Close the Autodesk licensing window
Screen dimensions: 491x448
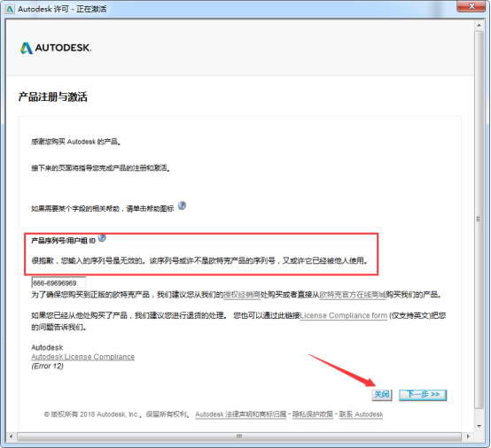tap(472, 6)
